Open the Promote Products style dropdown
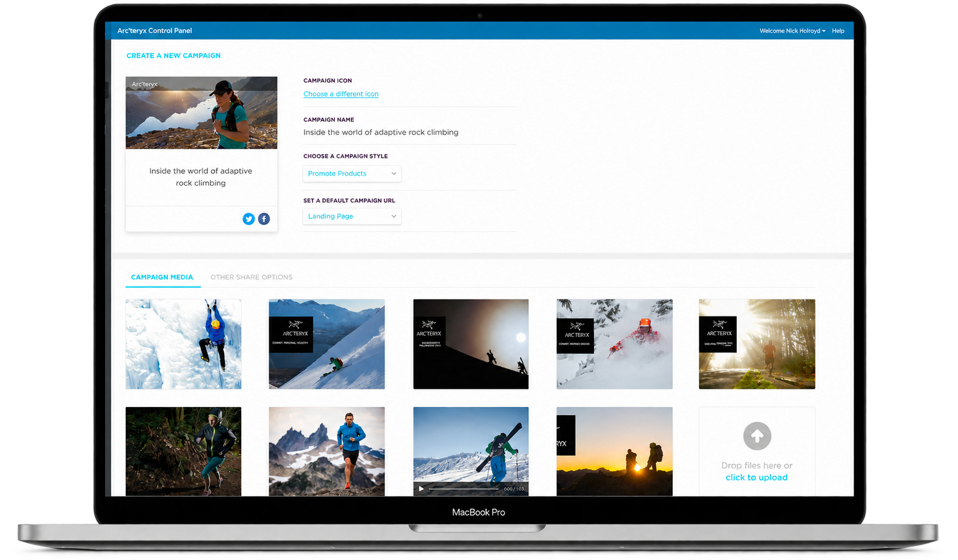Viewport: 958px width, 560px height. pyautogui.click(x=352, y=173)
